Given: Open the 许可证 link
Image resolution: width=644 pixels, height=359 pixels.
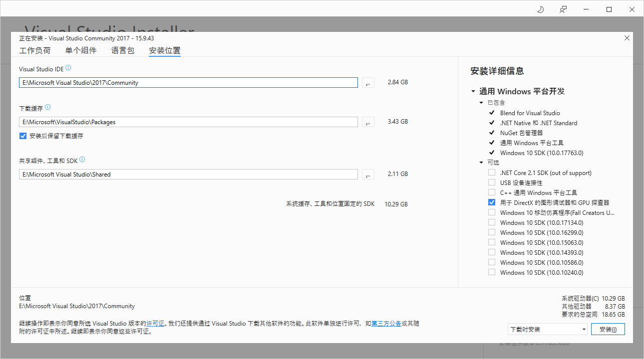Looking at the screenshot, I should point(155,324).
